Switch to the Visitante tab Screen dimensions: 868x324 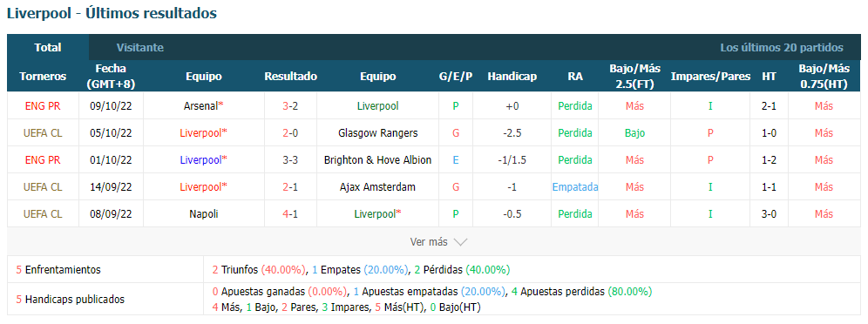tap(140, 48)
